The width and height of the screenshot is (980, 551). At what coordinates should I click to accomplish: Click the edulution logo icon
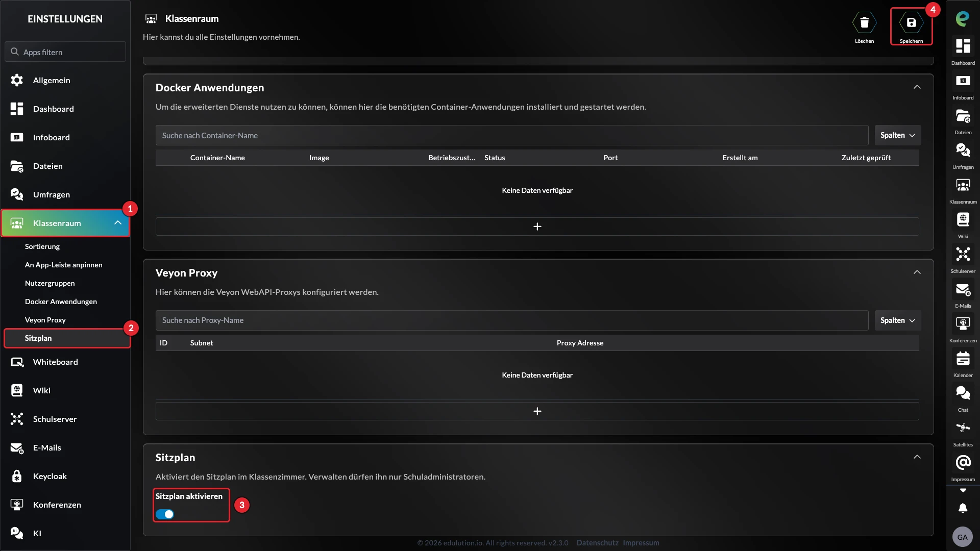coord(962,19)
